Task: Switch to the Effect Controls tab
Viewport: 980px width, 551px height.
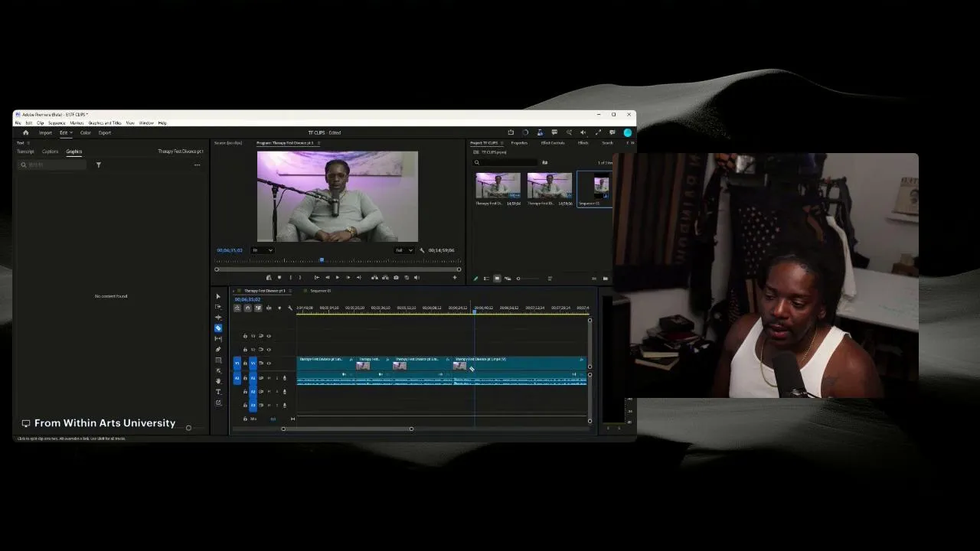Action: [x=553, y=143]
